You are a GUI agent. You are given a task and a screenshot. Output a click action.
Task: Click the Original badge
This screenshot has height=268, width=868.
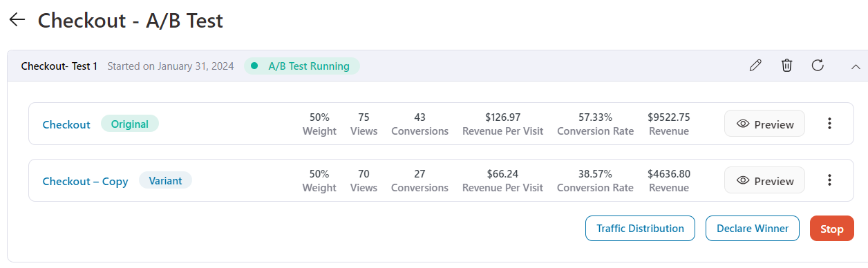click(x=130, y=124)
